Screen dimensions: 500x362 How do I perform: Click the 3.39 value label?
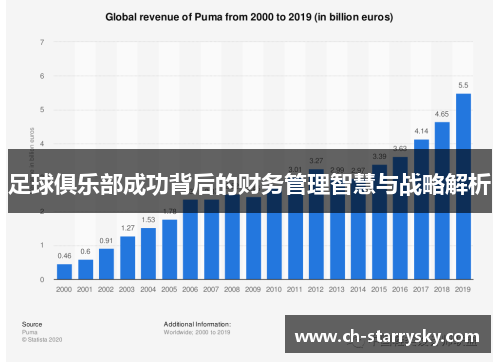379,156
